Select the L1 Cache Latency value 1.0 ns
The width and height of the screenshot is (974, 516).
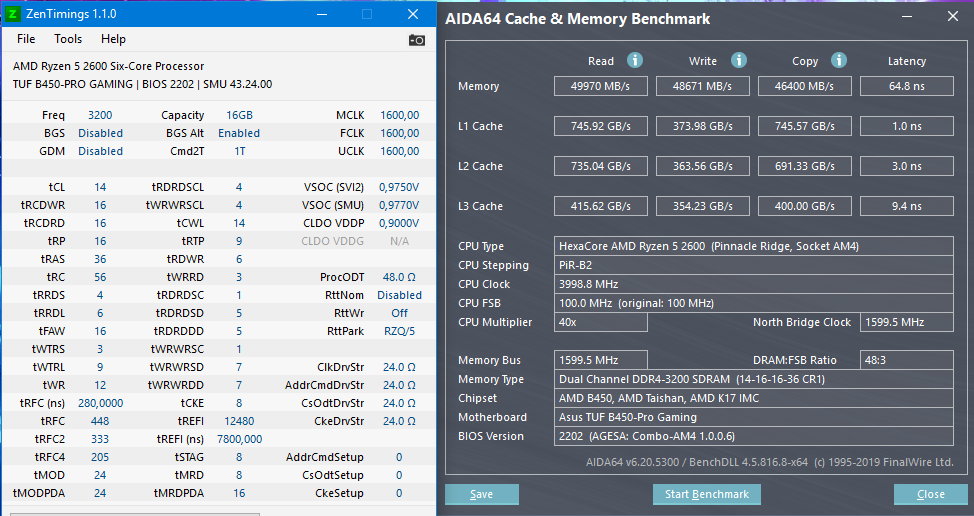907,126
